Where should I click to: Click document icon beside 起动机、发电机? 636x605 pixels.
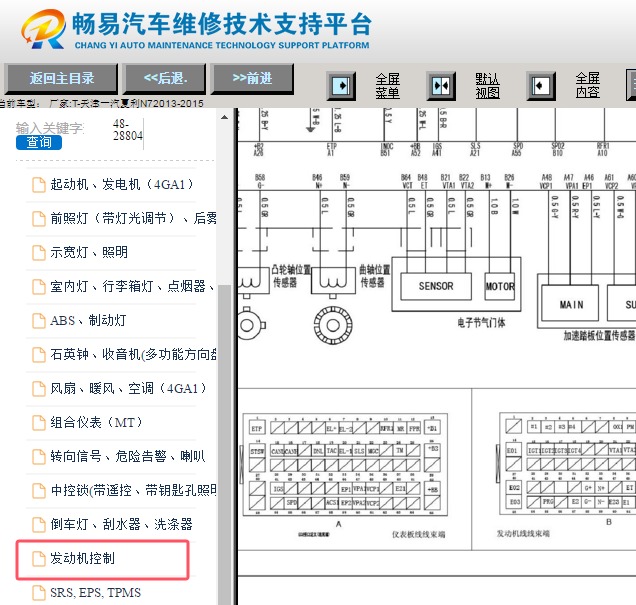point(39,185)
